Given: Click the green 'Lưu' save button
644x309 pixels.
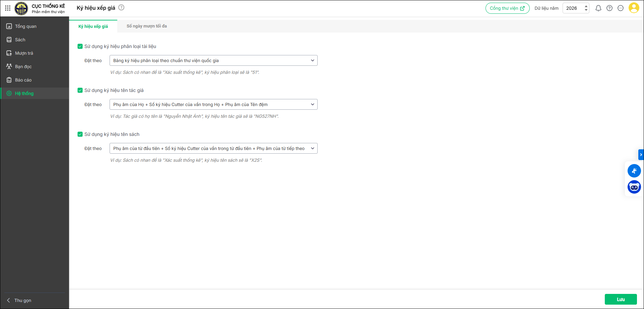Looking at the screenshot, I should coord(621,299).
